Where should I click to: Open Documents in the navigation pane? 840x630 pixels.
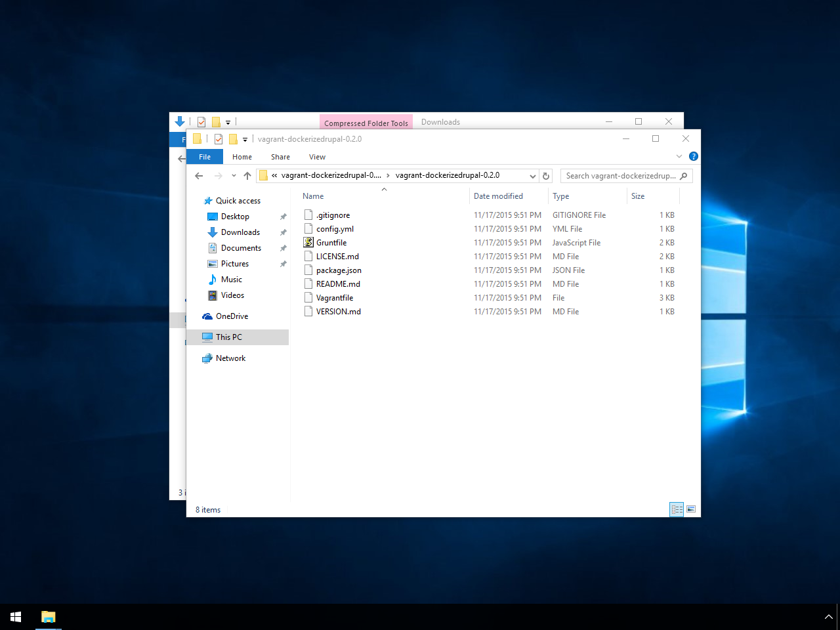click(241, 248)
